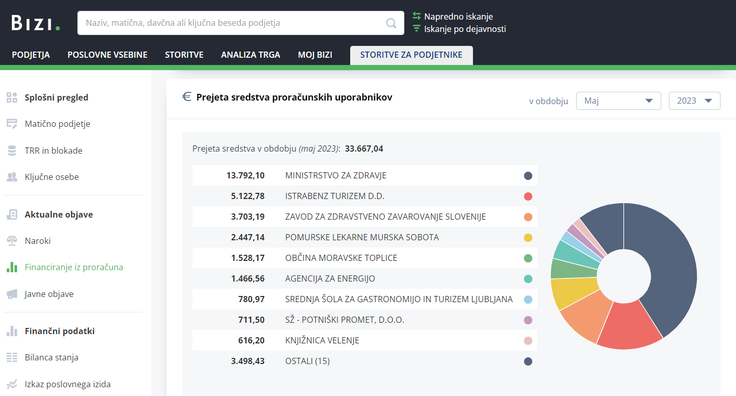
Task: Click the Izkaz poslovnega izida line icon
Action: [x=12, y=384]
